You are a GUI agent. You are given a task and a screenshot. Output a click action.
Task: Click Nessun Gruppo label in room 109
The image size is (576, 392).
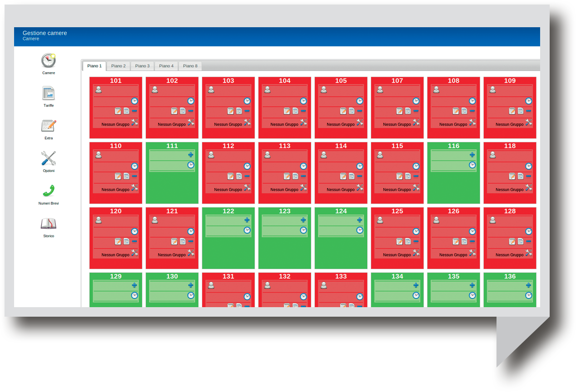[510, 124]
